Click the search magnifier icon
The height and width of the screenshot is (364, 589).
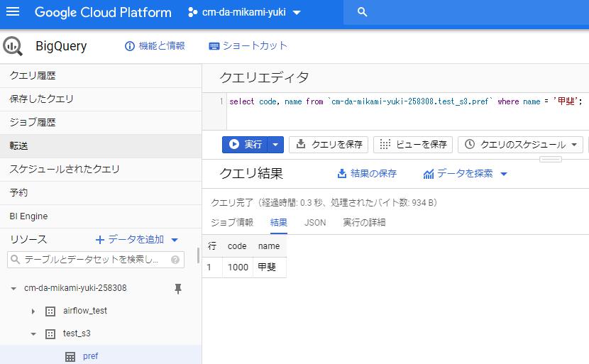click(x=363, y=12)
